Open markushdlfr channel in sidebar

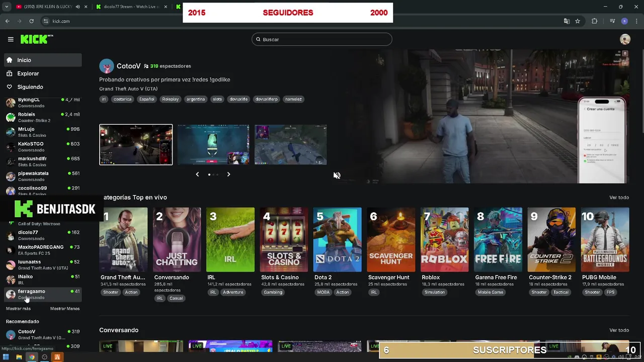tap(43, 161)
